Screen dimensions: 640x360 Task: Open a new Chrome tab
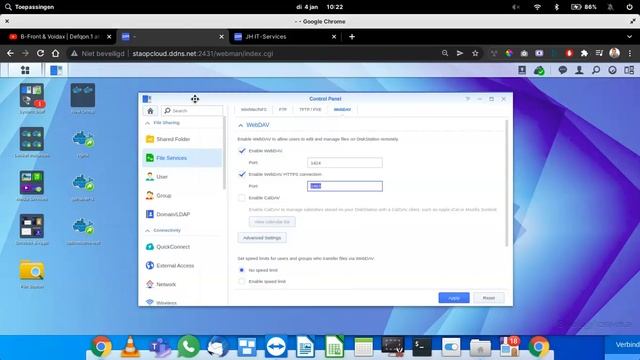point(352,37)
